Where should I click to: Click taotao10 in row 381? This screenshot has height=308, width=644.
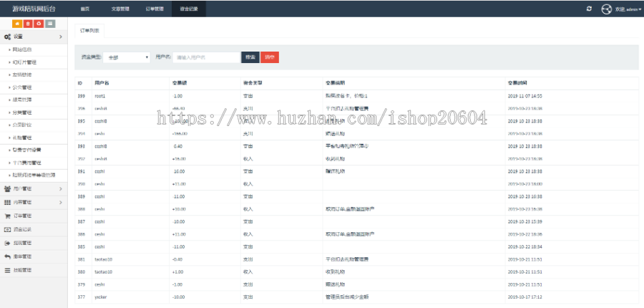(x=104, y=259)
